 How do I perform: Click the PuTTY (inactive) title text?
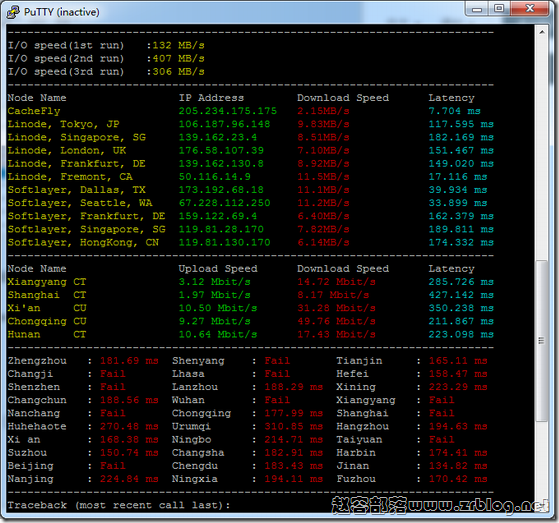[x=62, y=12]
